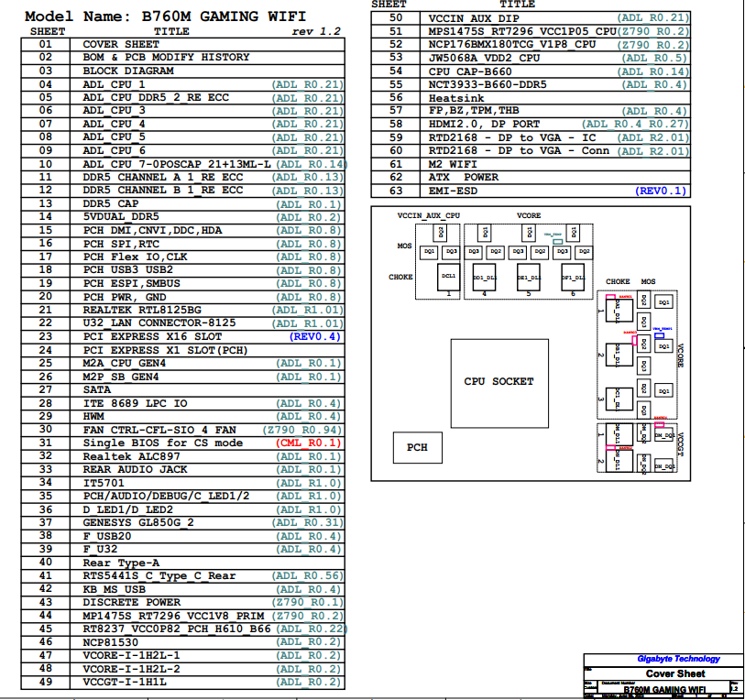Select "PCI EXPRESS X1 SLOT(PCH)" title

point(165,350)
